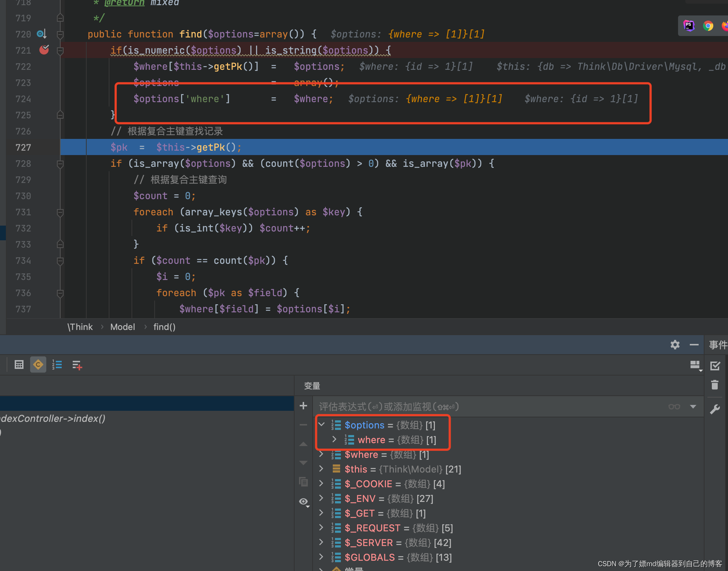Toggle the orange C class icon button
The image size is (728, 571).
[38, 365]
